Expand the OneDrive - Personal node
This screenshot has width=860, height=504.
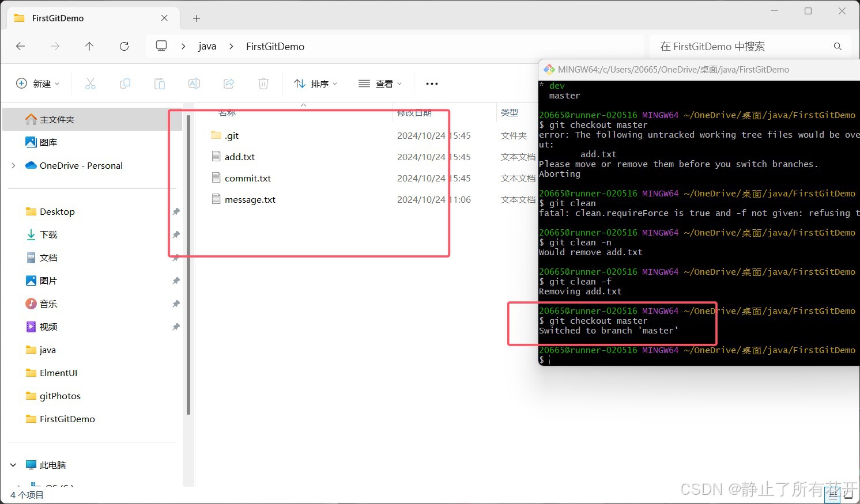tap(13, 165)
